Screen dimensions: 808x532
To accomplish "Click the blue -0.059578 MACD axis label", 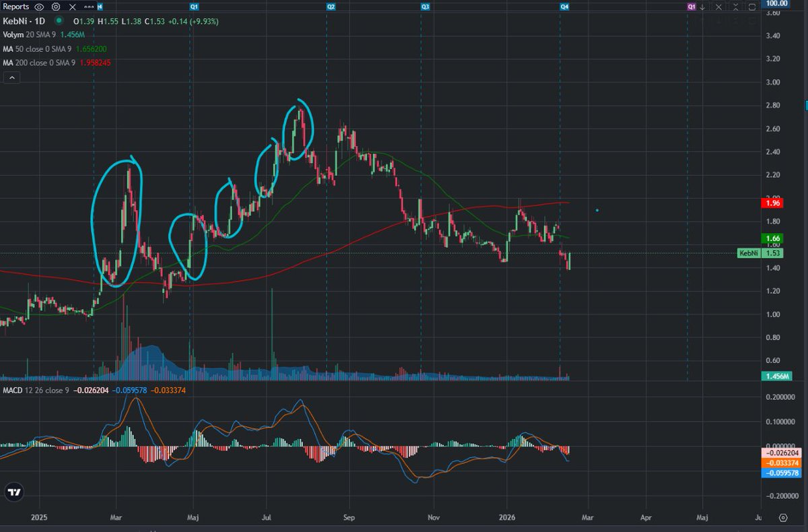I will [x=782, y=473].
